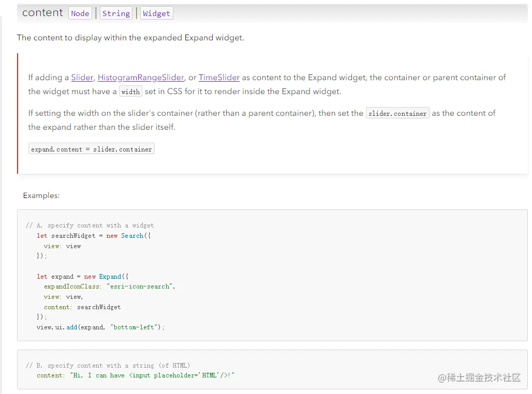This screenshot has width=532, height=394.
Task: Click the "Expand" class name in code
Action: pos(110,277)
